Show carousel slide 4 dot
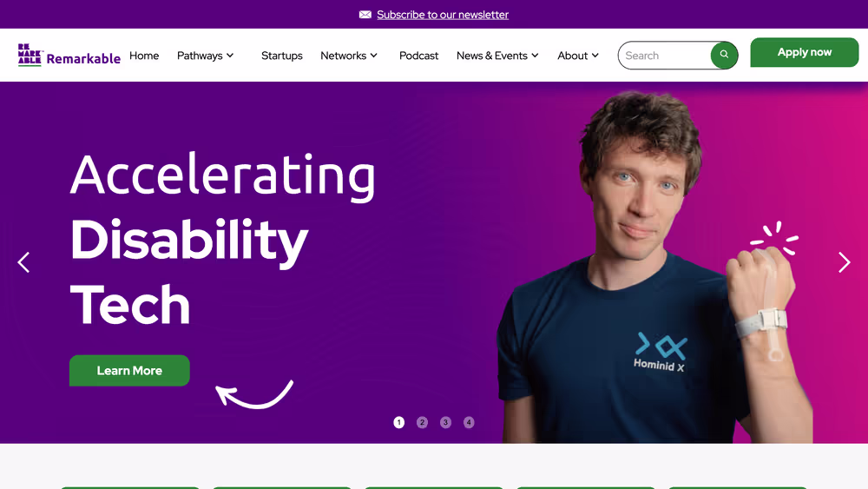The width and height of the screenshot is (868, 489). click(469, 422)
